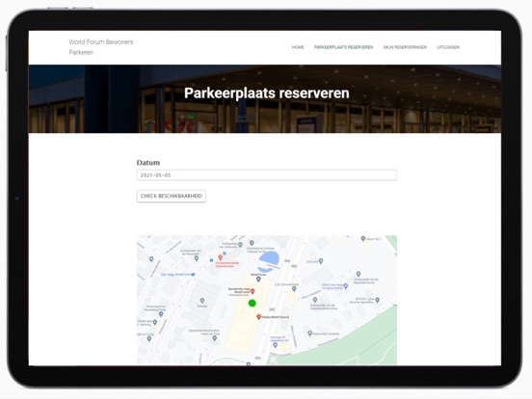
Task: Click the Check Beschikbaarheid button
Action: click(x=172, y=196)
